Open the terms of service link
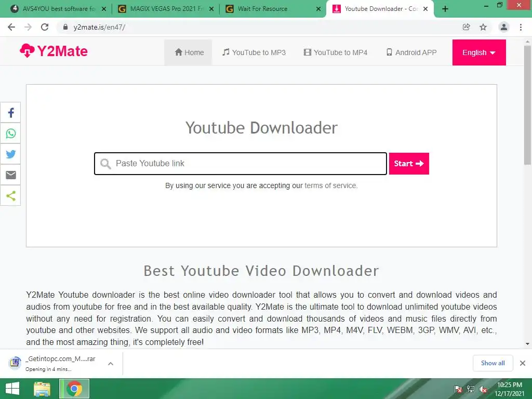Image resolution: width=532 pixels, height=399 pixels. click(x=331, y=185)
